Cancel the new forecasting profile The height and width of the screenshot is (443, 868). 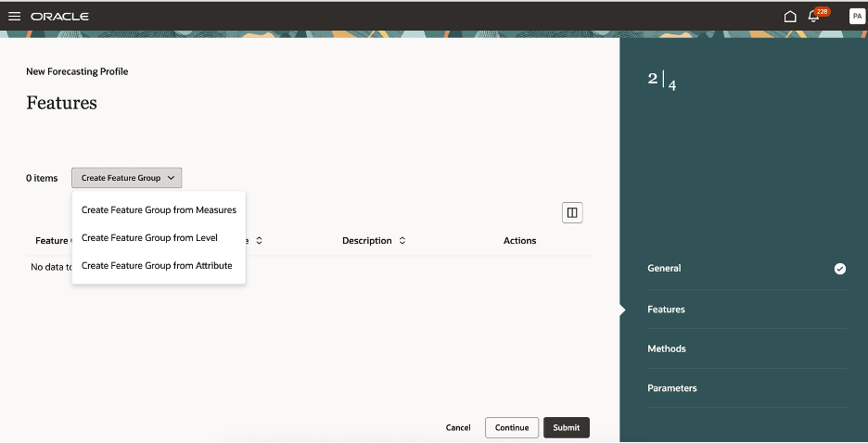tap(458, 427)
